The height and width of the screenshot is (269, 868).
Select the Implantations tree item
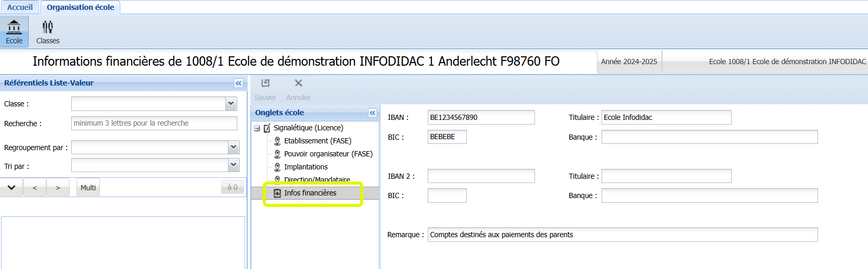tap(306, 167)
